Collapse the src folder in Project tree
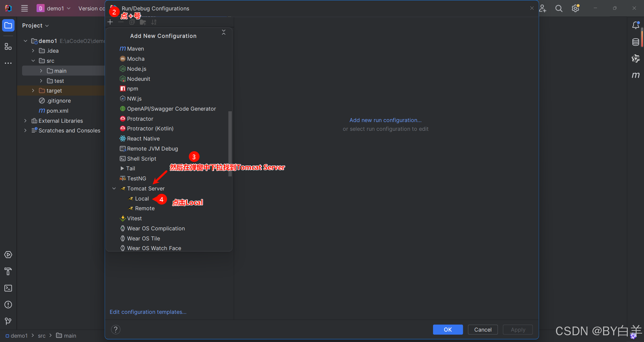This screenshot has height=342, width=644. click(33, 61)
